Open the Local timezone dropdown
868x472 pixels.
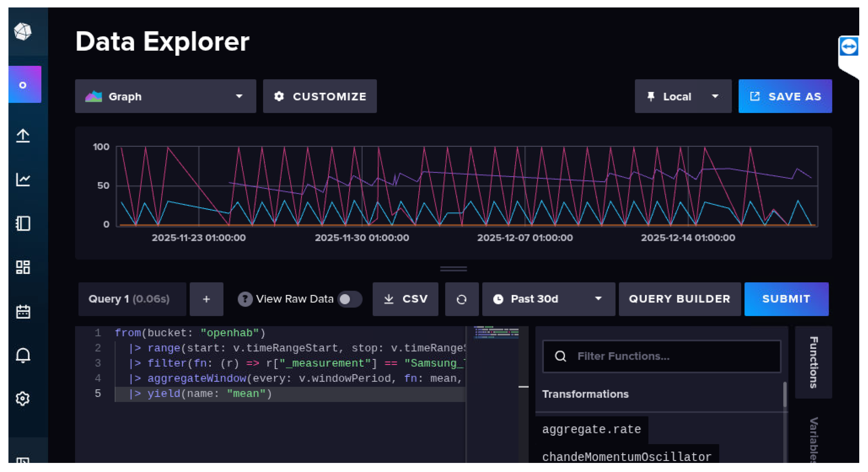683,96
